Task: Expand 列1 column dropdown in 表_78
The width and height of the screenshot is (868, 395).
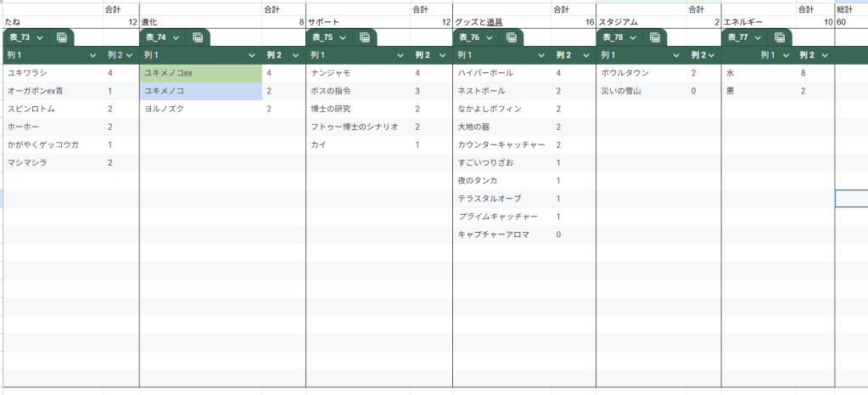Action: click(x=676, y=55)
